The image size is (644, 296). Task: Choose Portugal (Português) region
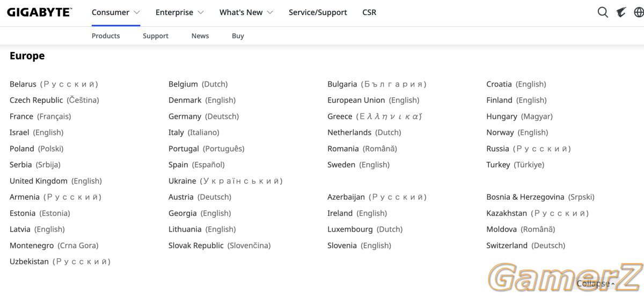pyautogui.click(x=207, y=149)
